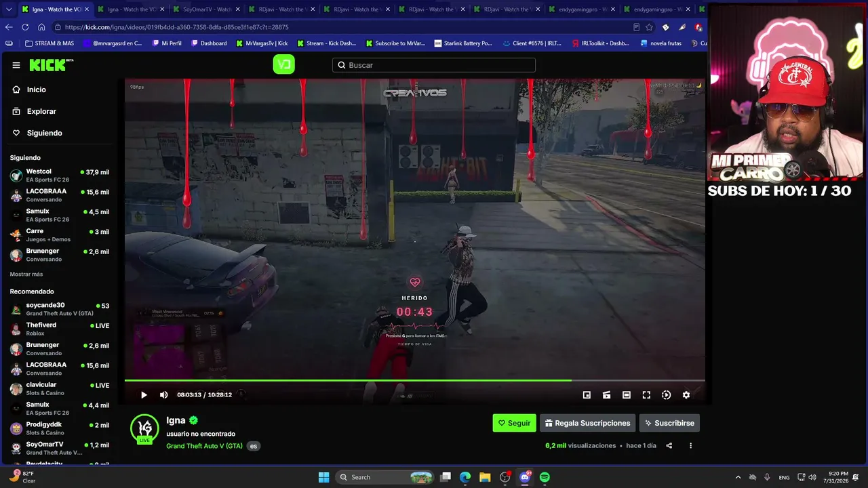The width and height of the screenshot is (868, 488).
Task: Open Starlink Battery bookmark
Action: pyautogui.click(x=463, y=43)
